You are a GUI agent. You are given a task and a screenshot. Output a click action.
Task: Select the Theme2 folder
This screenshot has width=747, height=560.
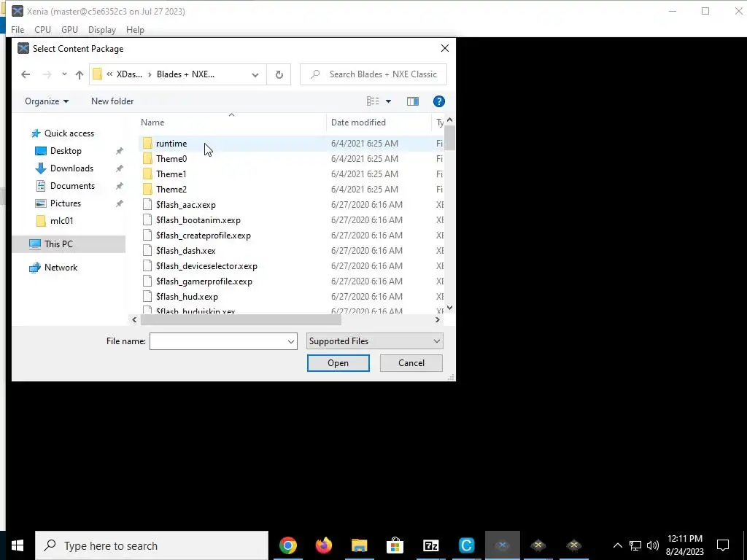[x=290, y=189]
